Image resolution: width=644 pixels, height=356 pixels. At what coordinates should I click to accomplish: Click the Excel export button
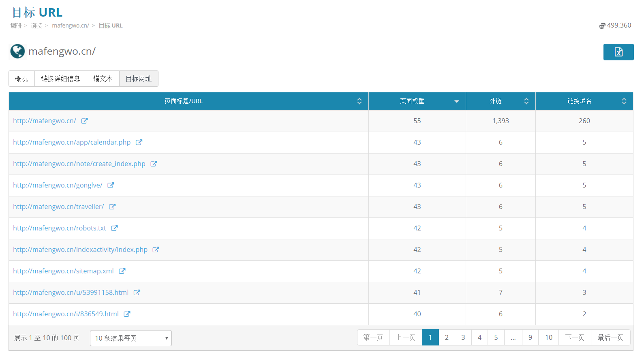(x=618, y=52)
